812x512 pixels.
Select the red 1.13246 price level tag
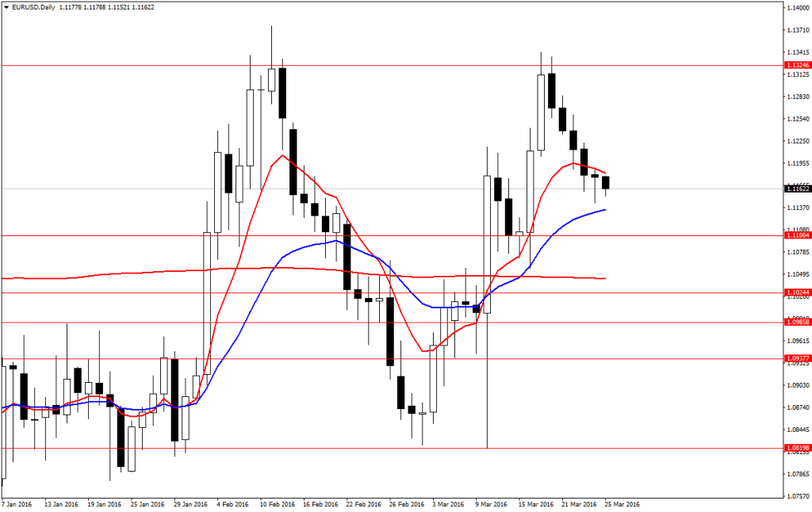point(798,65)
